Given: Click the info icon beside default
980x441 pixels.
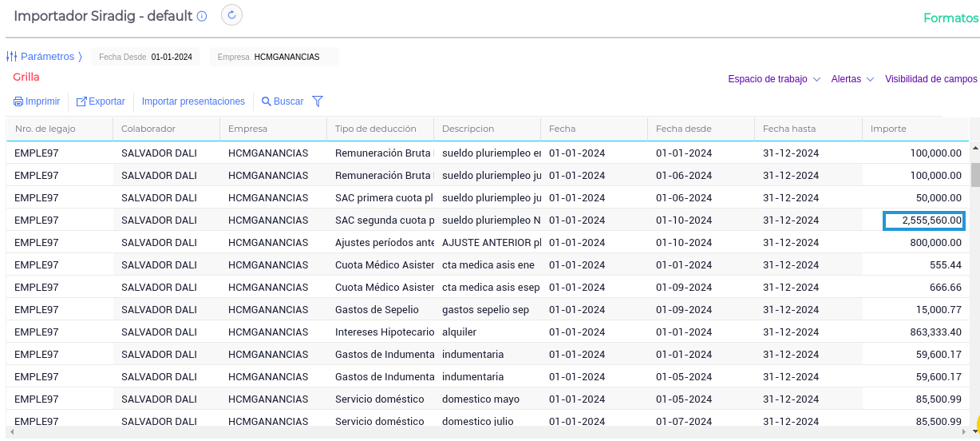Looking at the screenshot, I should coord(202,17).
